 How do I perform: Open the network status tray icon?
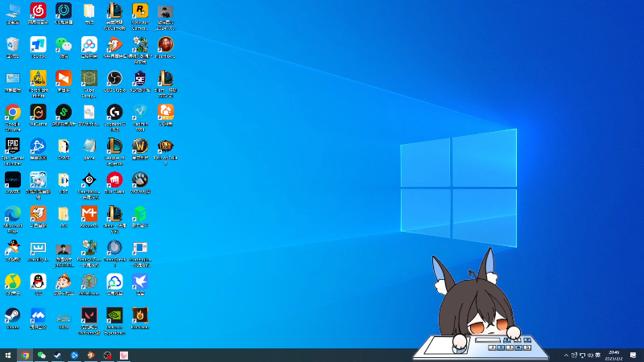pyautogui.click(x=582, y=356)
